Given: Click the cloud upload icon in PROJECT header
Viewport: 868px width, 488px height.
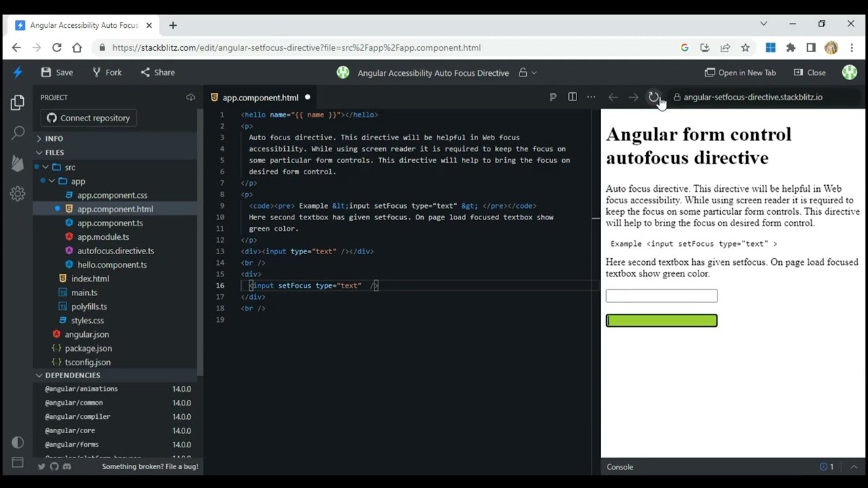Looking at the screenshot, I should click(191, 98).
